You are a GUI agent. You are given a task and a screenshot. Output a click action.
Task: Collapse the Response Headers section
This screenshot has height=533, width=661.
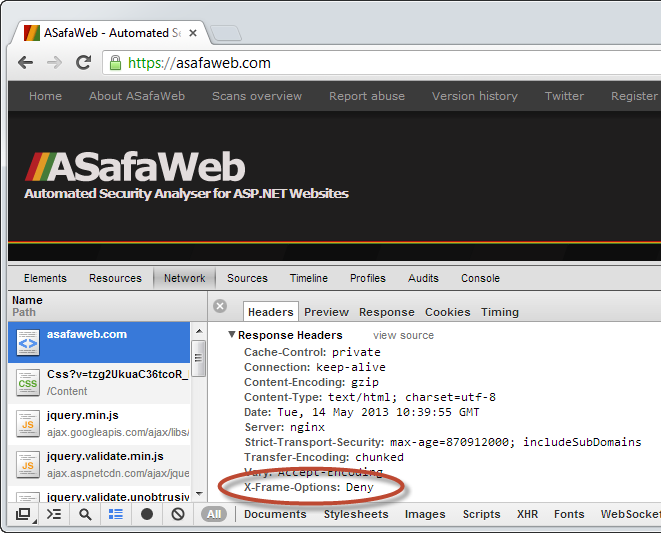click(x=231, y=334)
